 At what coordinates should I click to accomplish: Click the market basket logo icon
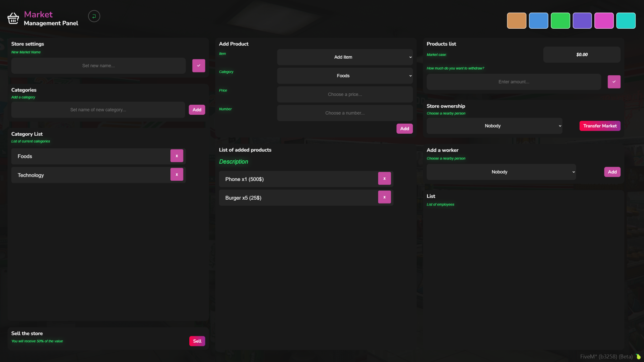pyautogui.click(x=13, y=18)
